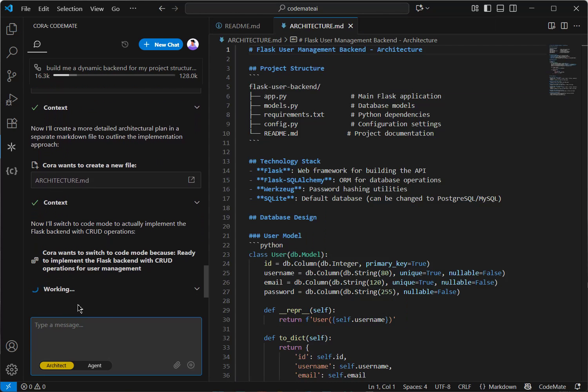Go forward with the navigation arrow
588x392 pixels.
(175, 8)
